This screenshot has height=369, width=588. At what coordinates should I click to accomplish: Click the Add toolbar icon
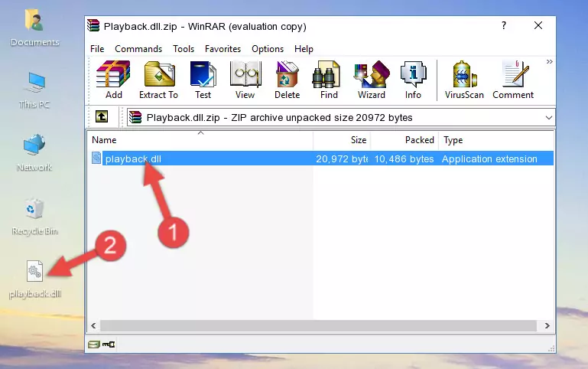point(113,80)
